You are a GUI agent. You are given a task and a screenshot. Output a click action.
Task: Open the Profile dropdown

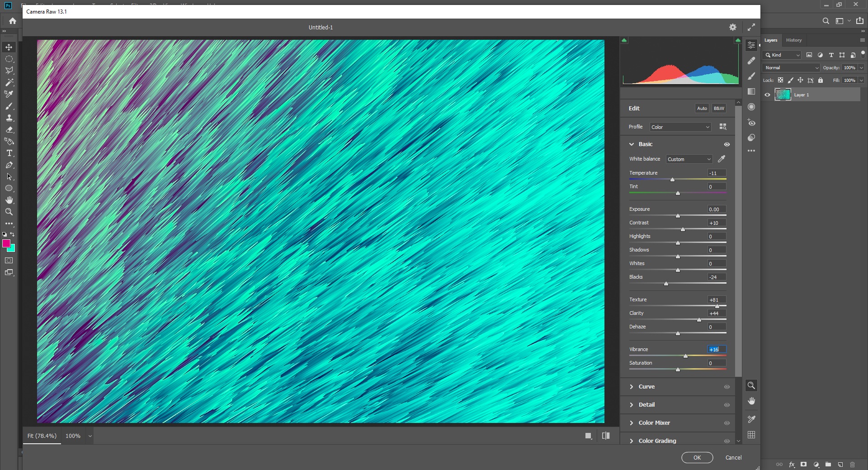pos(680,127)
